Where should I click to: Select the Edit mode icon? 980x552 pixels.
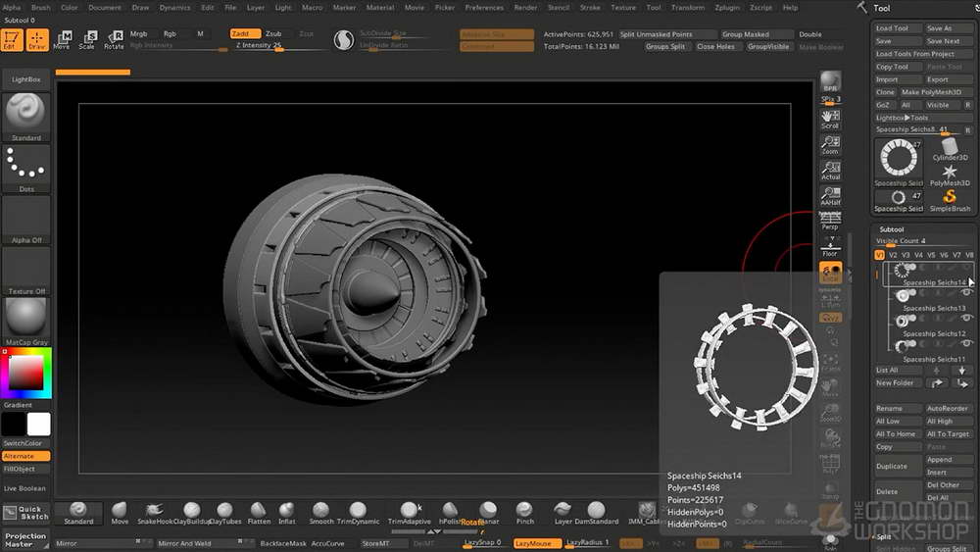tap(12, 40)
